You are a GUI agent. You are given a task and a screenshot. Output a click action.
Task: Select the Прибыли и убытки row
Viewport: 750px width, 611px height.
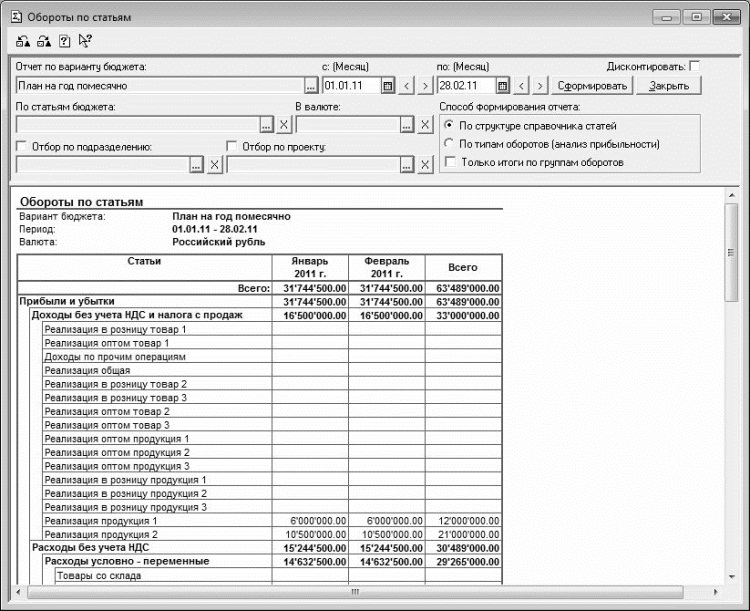pyautogui.click(x=260, y=301)
